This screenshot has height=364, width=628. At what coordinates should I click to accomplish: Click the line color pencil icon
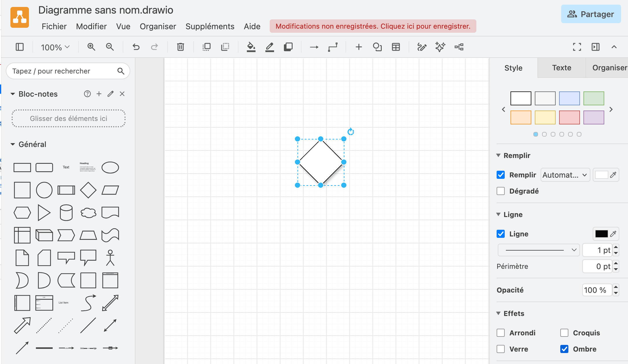click(269, 47)
